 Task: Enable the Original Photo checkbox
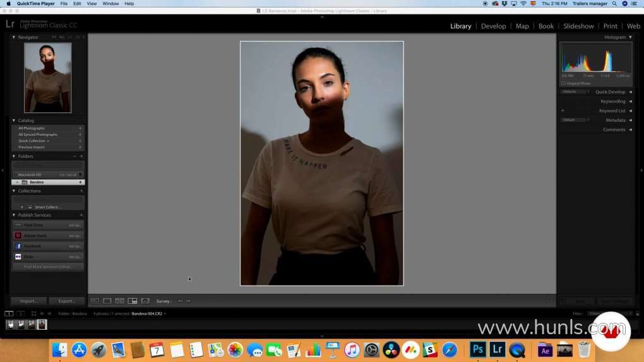[x=563, y=83]
